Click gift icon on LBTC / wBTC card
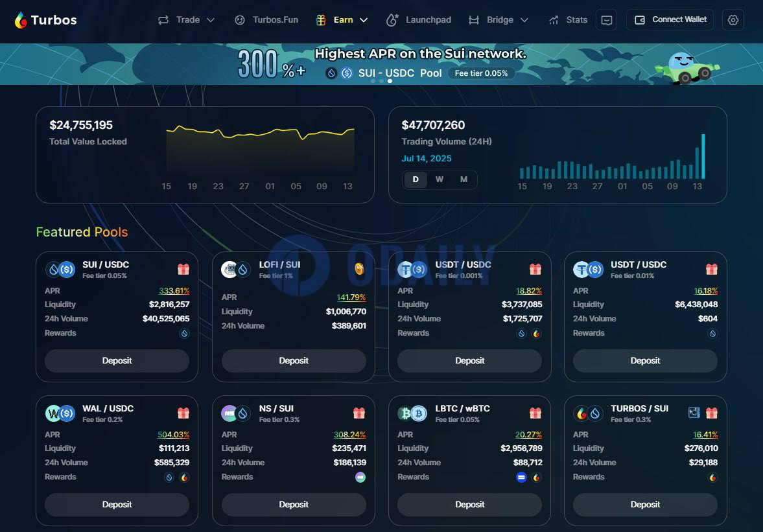 tap(535, 413)
